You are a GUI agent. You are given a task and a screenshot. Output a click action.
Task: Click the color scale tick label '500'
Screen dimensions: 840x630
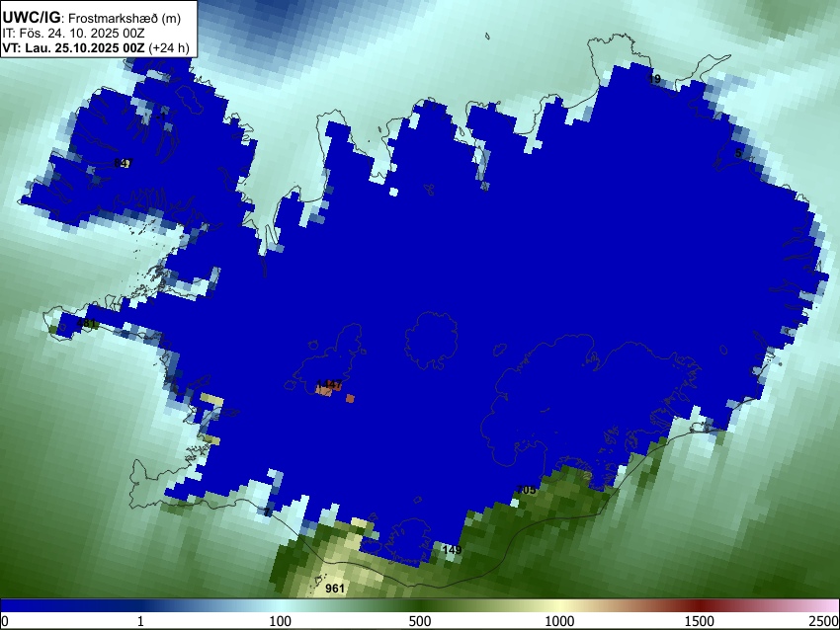point(420,621)
